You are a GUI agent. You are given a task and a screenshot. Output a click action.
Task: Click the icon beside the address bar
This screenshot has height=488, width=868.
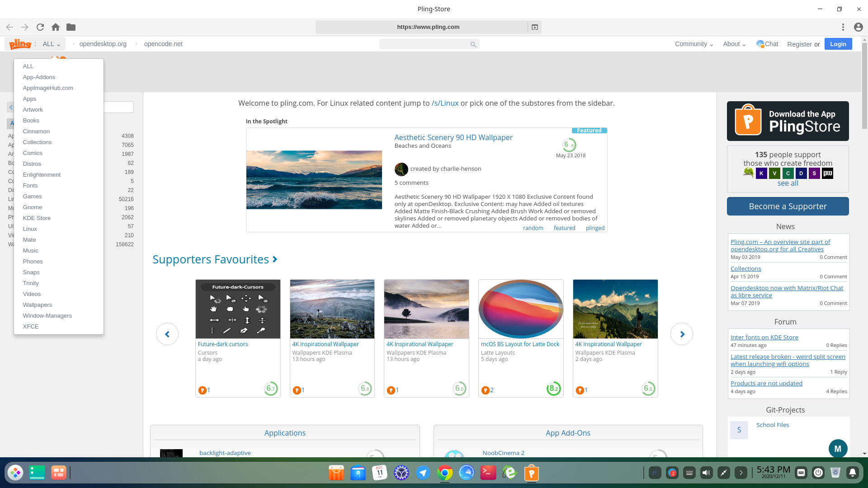tap(535, 27)
